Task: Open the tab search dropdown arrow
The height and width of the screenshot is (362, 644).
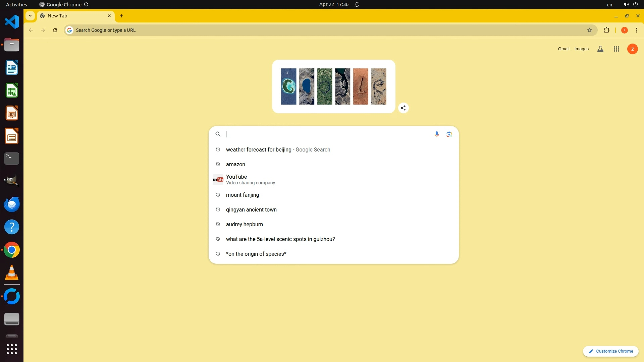Action: coord(30,16)
